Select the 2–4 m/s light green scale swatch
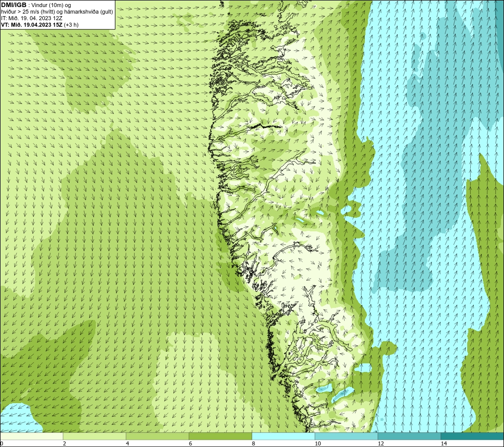The width and height of the screenshot is (504, 447). [x=95, y=436]
